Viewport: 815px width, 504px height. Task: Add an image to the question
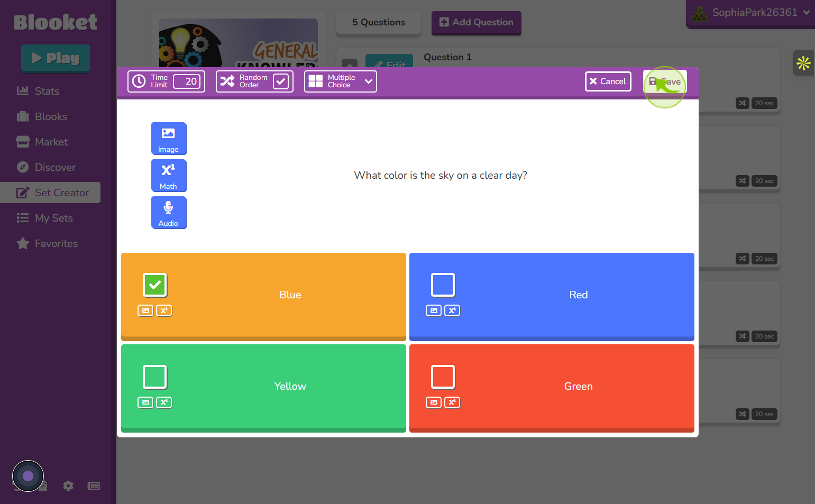point(169,139)
